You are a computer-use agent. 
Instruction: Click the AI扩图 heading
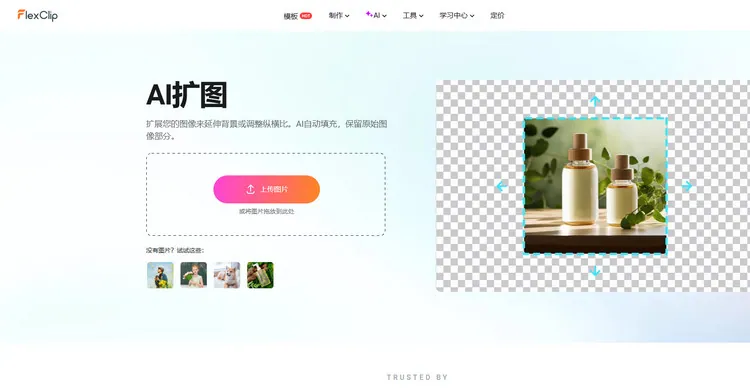187,95
